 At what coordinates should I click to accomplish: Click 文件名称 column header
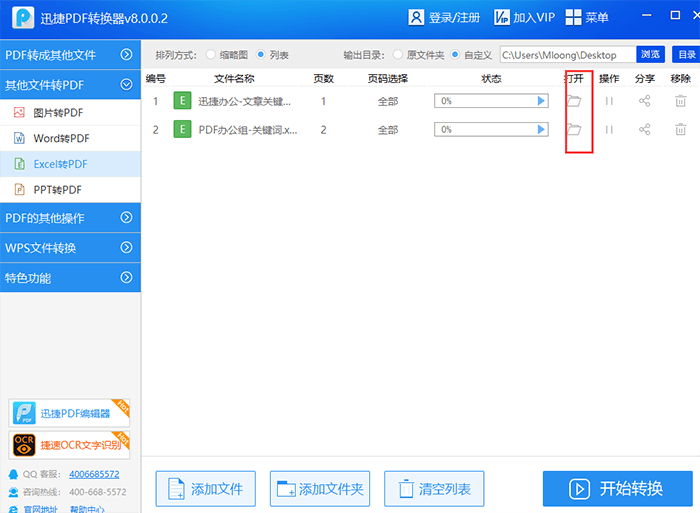(234, 79)
